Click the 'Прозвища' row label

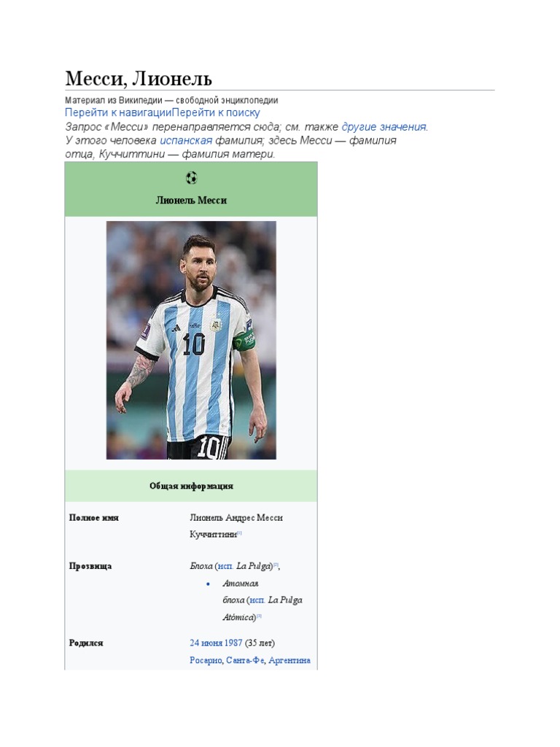pyautogui.click(x=90, y=566)
